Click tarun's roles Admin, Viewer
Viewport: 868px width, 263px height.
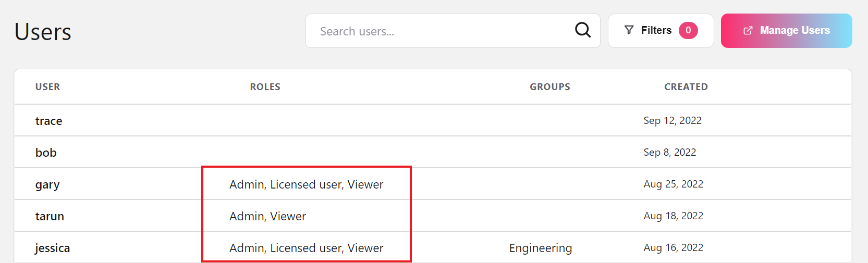[267, 216]
